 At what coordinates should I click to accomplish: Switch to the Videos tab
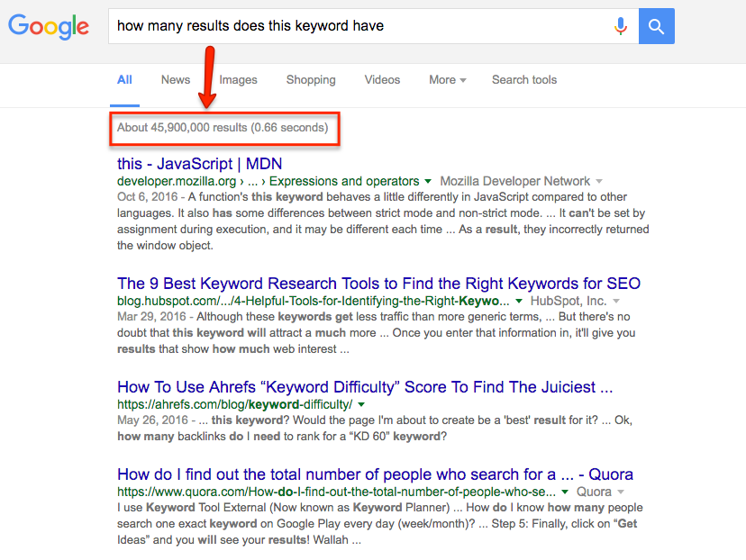[382, 80]
